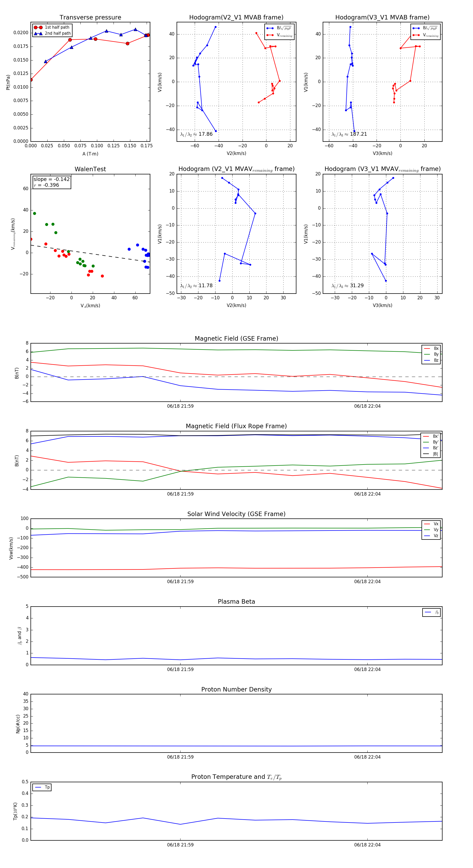This screenshot has width=473, height=868.
Task: Click the eigenvalue ratio text '187.21'
Action: point(358,134)
